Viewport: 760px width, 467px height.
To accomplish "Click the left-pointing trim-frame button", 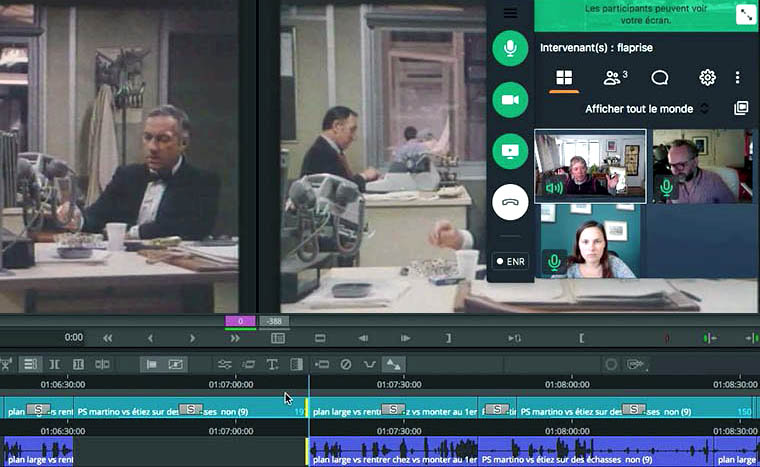I will 363,338.
